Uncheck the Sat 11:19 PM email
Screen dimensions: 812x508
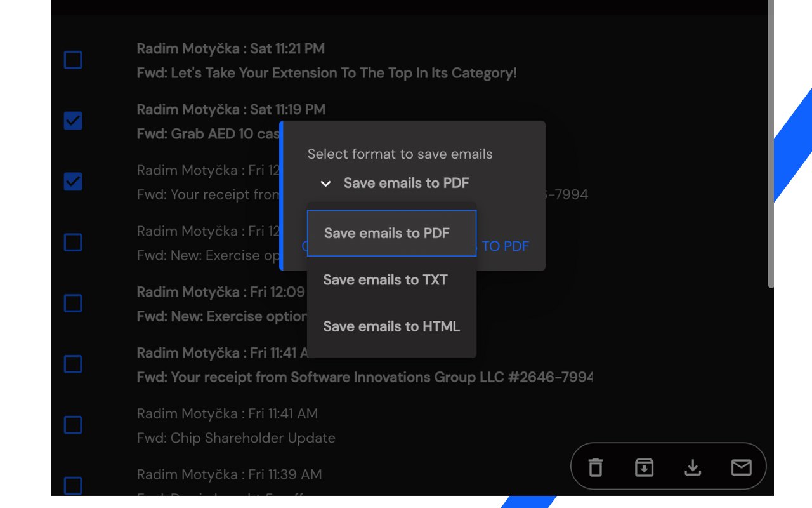click(x=72, y=121)
